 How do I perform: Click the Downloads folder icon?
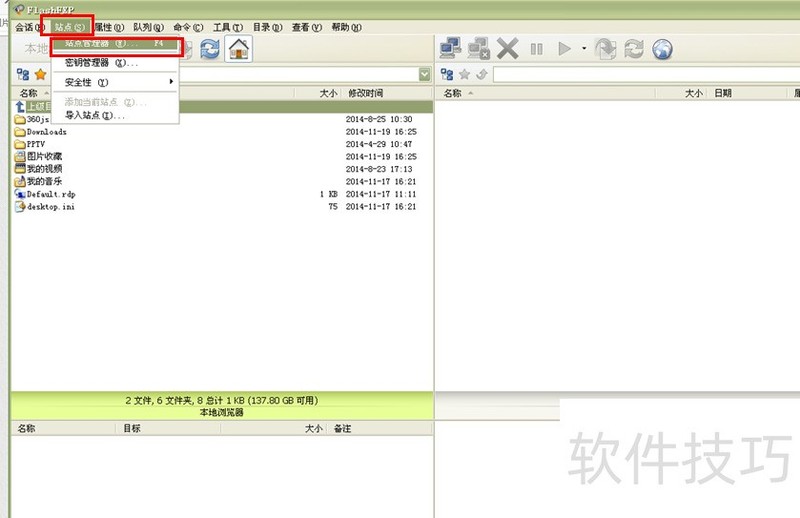(x=20, y=132)
